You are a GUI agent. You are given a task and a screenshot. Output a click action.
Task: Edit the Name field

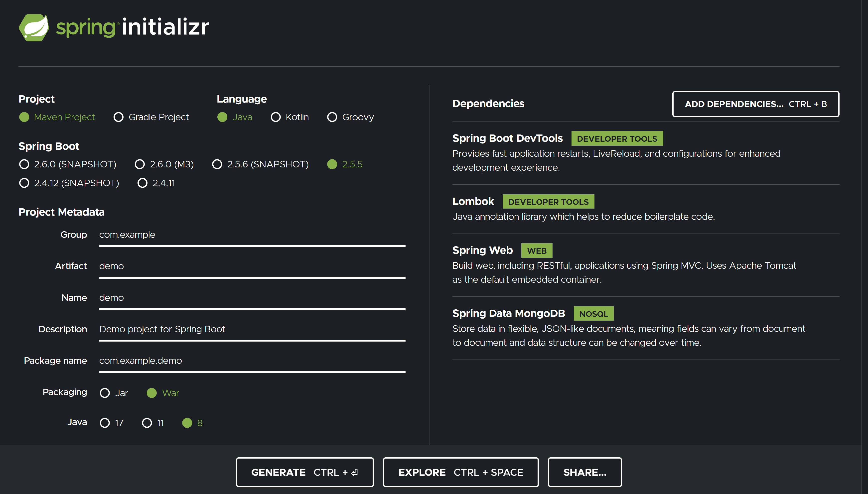(x=252, y=298)
